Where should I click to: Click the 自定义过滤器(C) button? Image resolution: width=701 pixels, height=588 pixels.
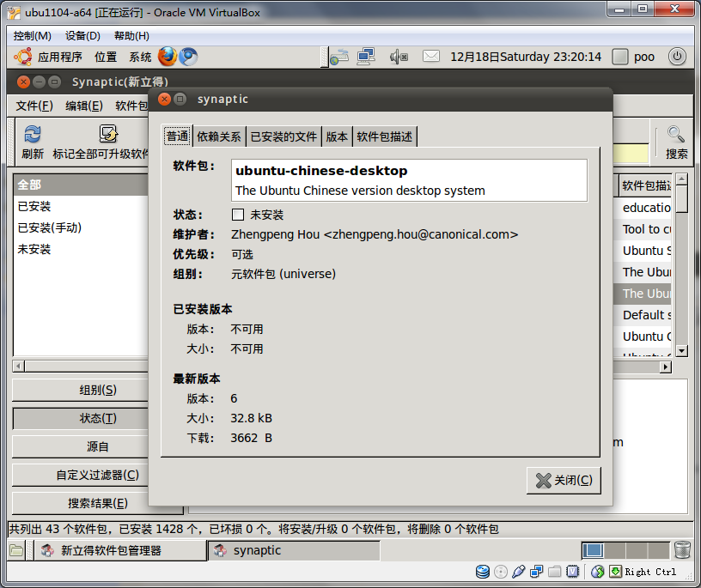point(98,475)
